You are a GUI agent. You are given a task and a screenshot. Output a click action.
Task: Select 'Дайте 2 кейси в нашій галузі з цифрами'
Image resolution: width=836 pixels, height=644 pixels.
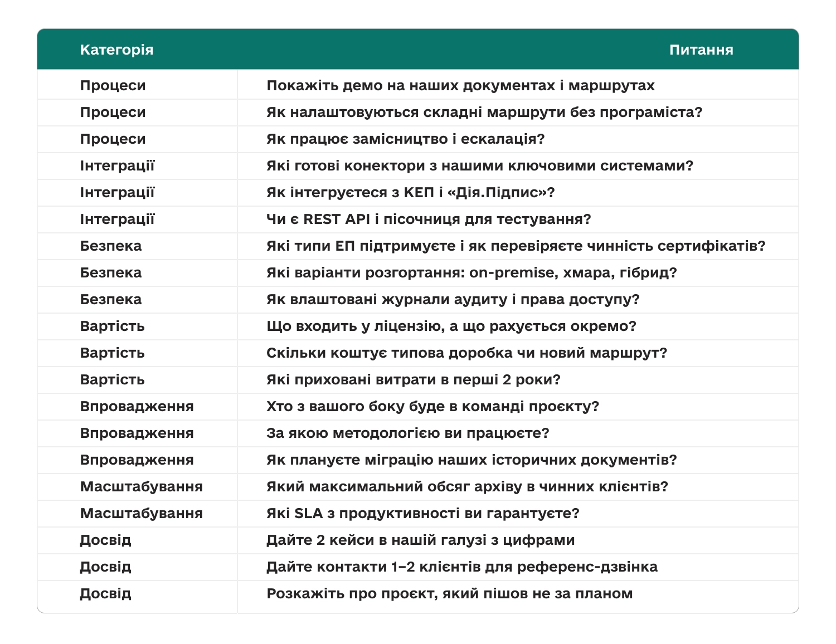(x=421, y=540)
